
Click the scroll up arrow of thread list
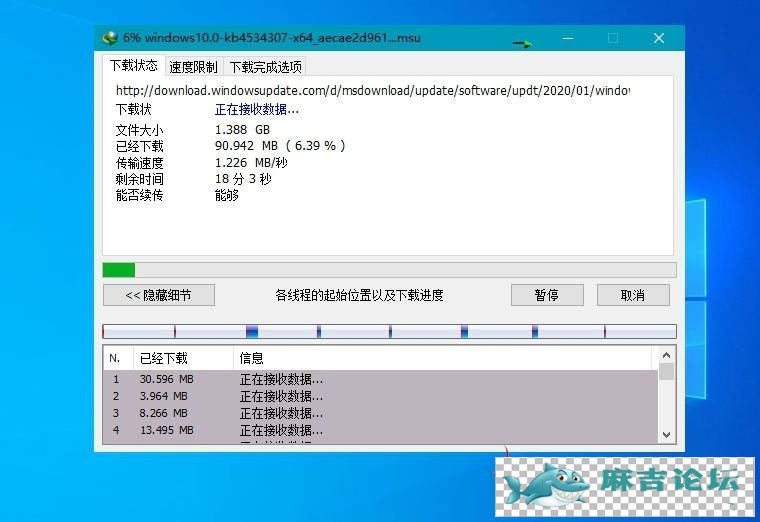pyautogui.click(x=666, y=355)
